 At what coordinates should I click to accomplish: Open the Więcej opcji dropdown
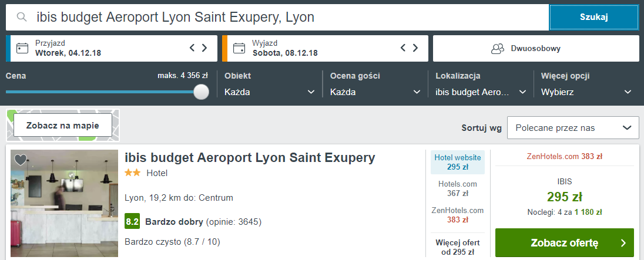pos(586,92)
